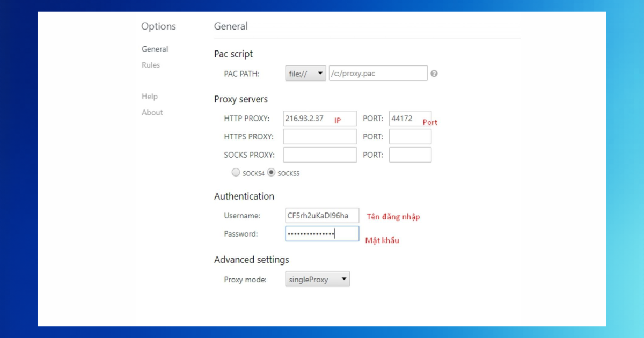Select the SOCKS5 radio button

coord(272,173)
